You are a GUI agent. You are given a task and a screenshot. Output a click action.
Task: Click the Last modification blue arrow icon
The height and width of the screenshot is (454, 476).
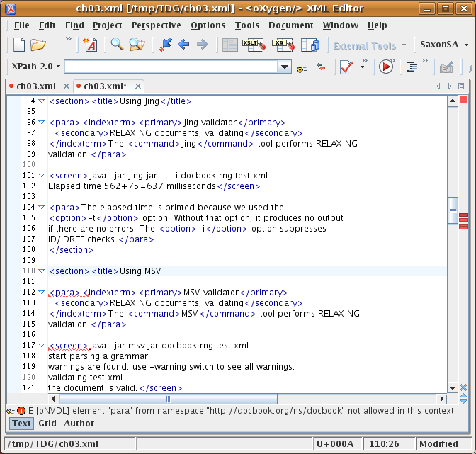[166, 45]
